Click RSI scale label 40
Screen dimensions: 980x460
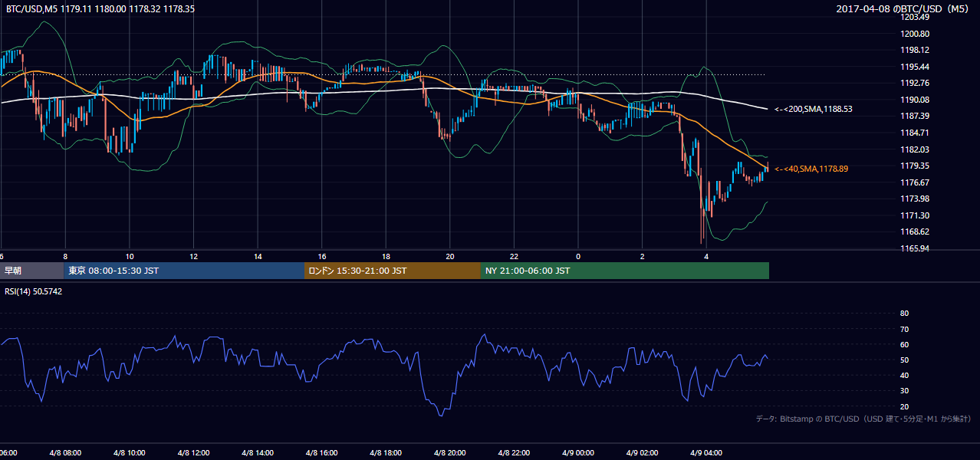904,375
